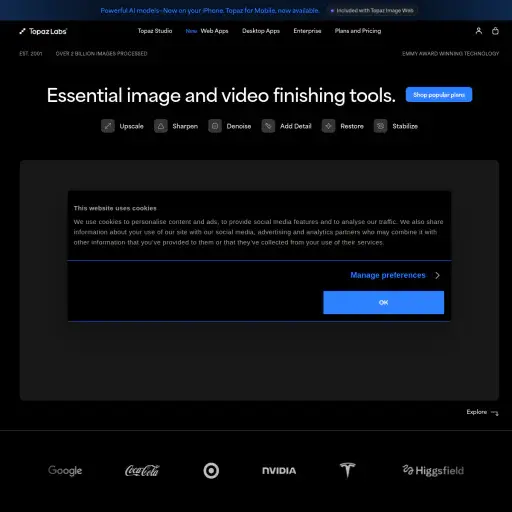Click the Google logo
The height and width of the screenshot is (512, 512).
pos(65,471)
